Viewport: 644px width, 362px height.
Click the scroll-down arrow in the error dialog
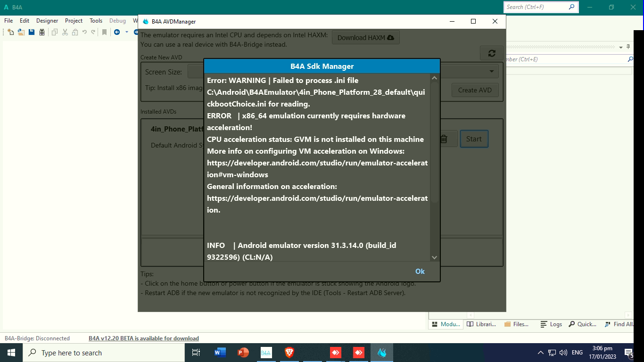(x=434, y=257)
